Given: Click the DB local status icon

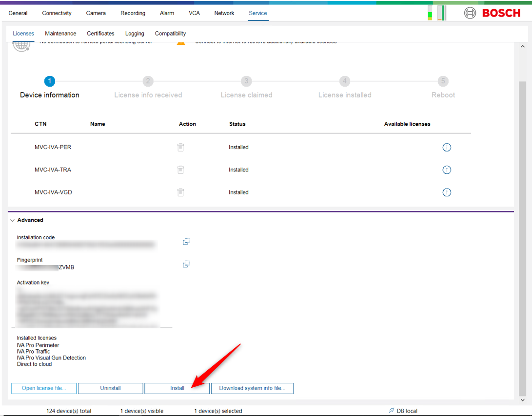Looking at the screenshot, I should tap(391, 411).
